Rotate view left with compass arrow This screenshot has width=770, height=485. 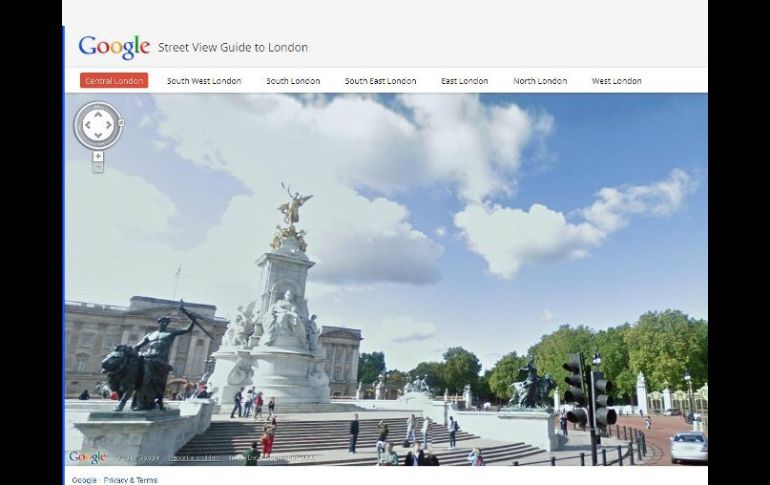point(86,126)
